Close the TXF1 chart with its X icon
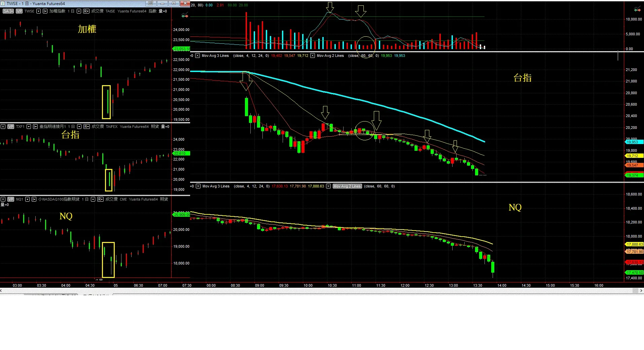Viewport: 644px width, 350px height. pos(3,127)
